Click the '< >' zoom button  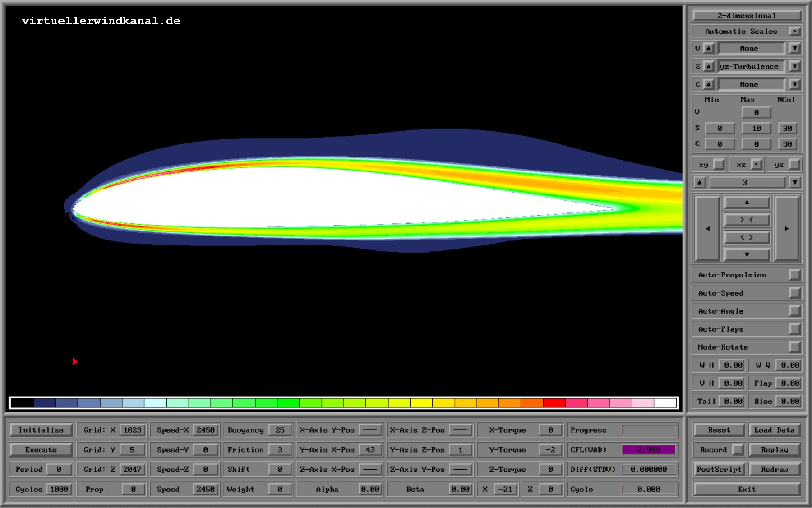(x=747, y=237)
